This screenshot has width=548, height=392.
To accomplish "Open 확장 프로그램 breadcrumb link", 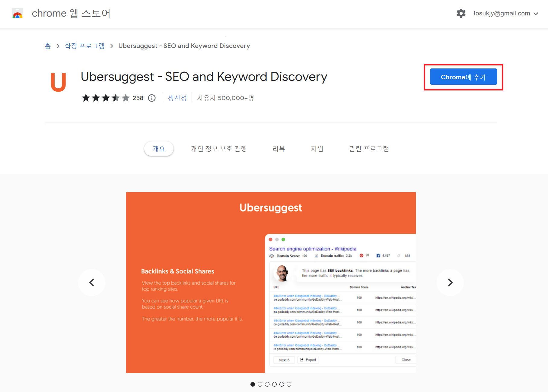I will point(84,46).
